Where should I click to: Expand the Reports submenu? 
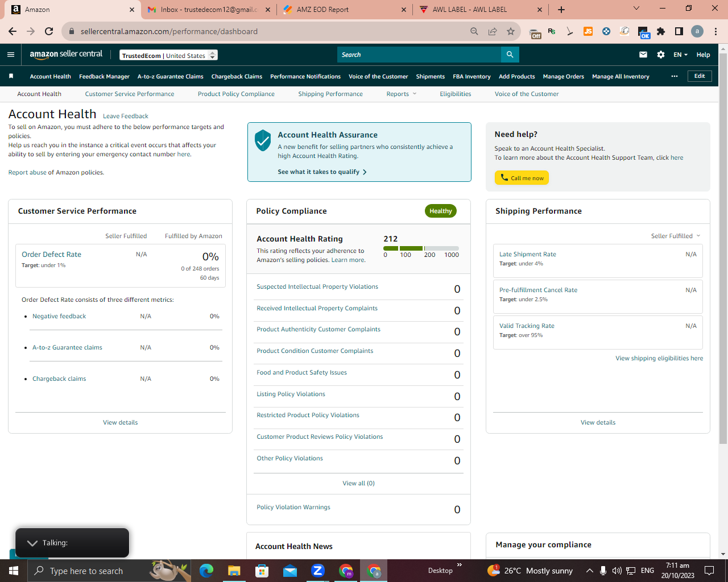(x=402, y=94)
